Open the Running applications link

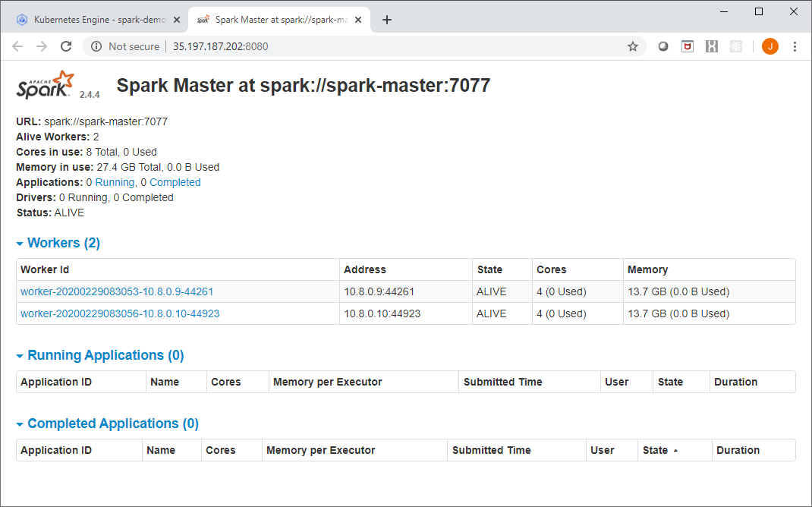(x=115, y=182)
